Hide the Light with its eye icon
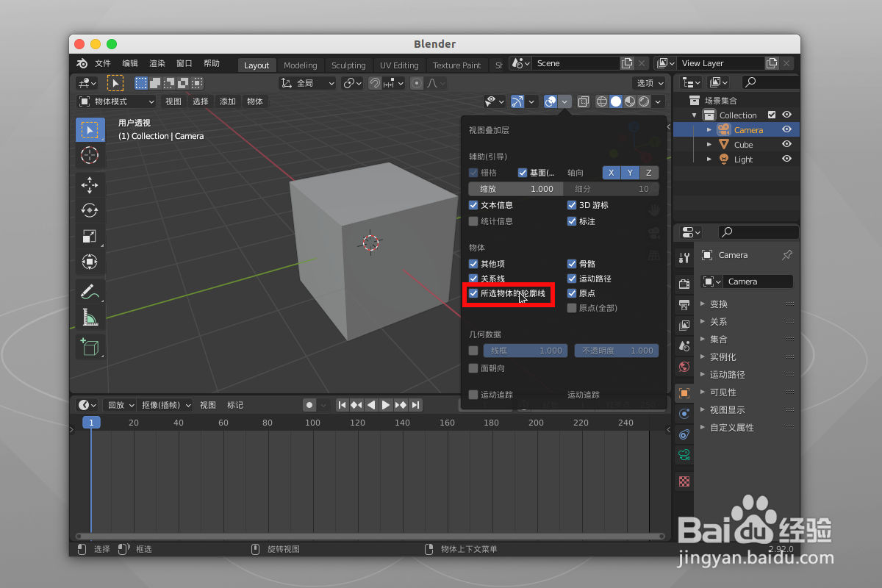Image resolution: width=882 pixels, height=588 pixels. 786,159
